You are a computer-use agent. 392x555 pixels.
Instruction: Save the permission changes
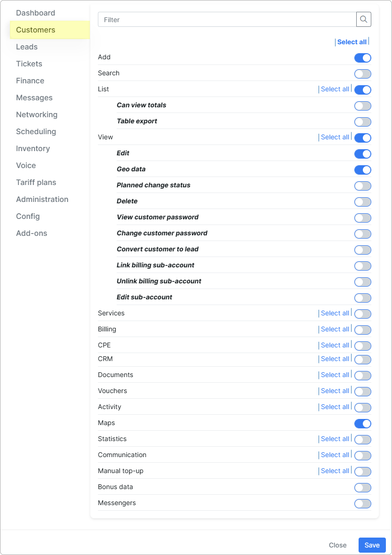coord(372,545)
